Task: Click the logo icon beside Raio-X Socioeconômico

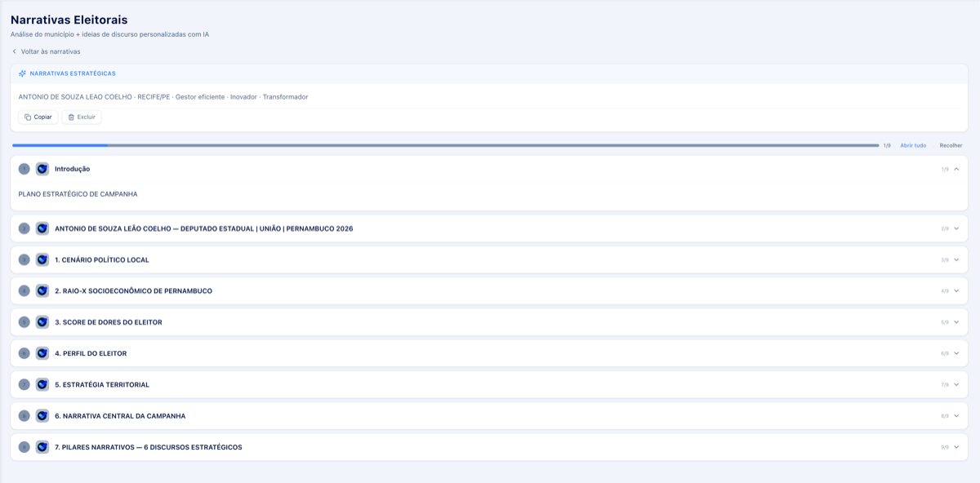Action: pyautogui.click(x=42, y=290)
